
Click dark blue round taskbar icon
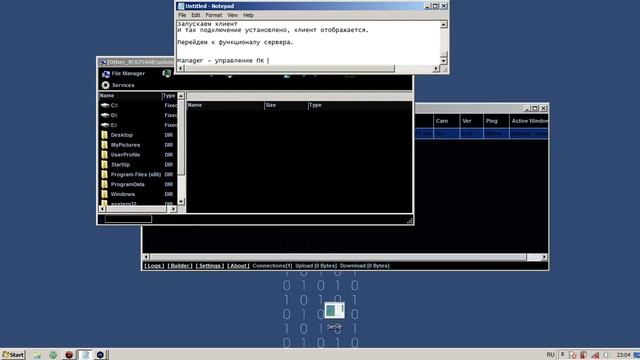(100, 355)
